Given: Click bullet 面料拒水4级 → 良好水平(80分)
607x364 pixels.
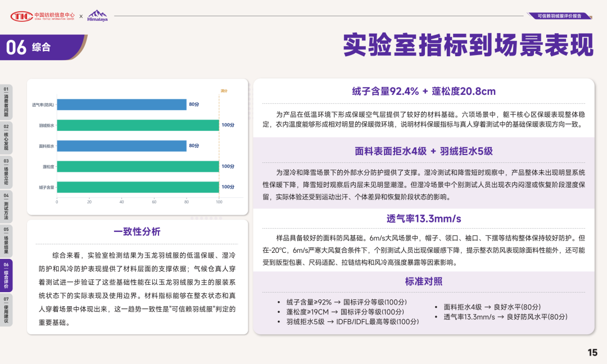Looking at the screenshot, I should [492, 307].
